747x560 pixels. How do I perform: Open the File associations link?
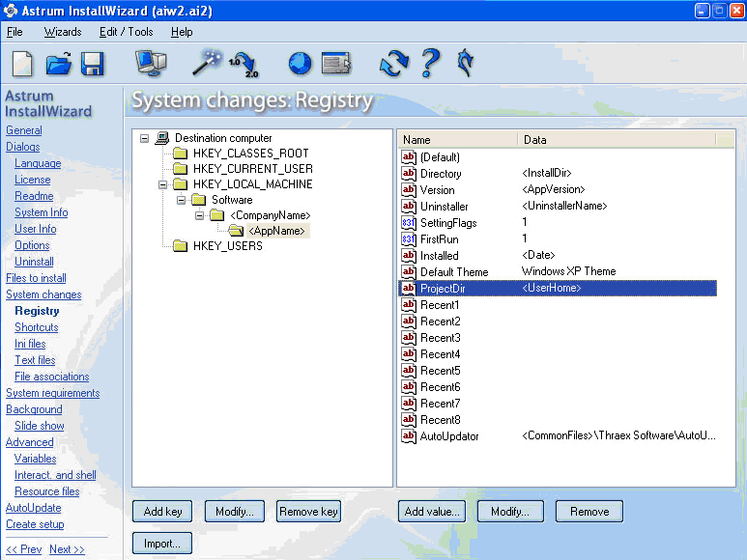(x=52, y=377)
